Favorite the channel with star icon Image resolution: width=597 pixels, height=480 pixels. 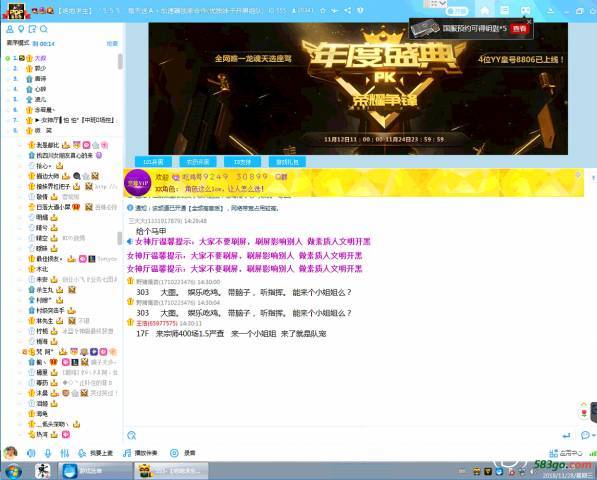click(323, 10)
